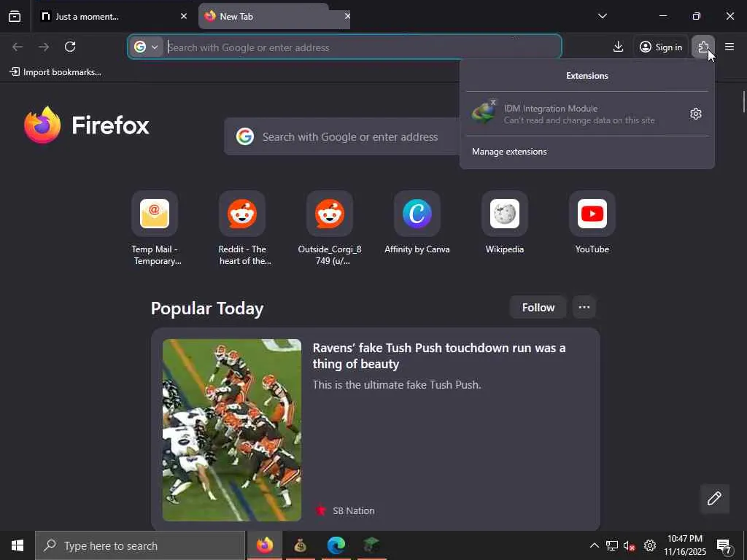This screenshot has height=560, width=747.
Task: Click the Popular Today heading
Action: [x=207, y=308]
